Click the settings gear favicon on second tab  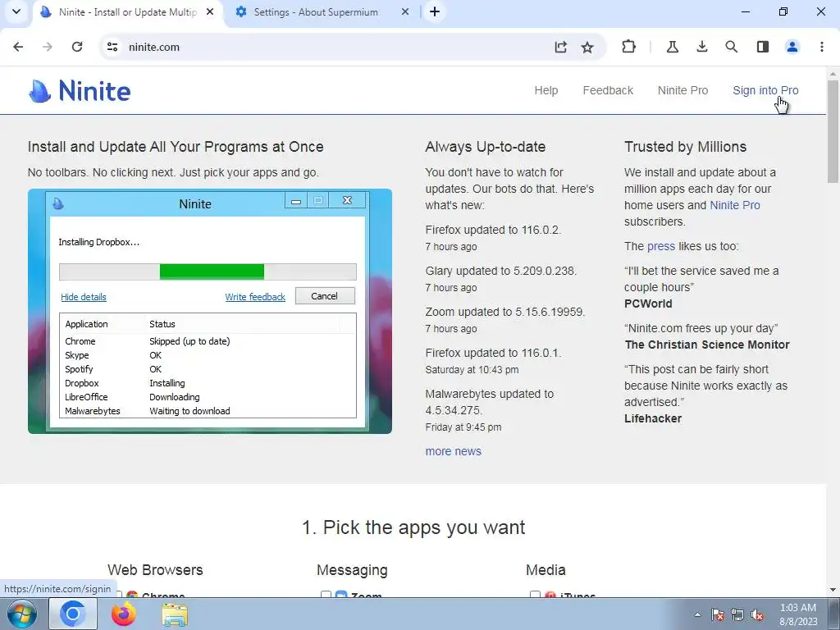[241, 11]
